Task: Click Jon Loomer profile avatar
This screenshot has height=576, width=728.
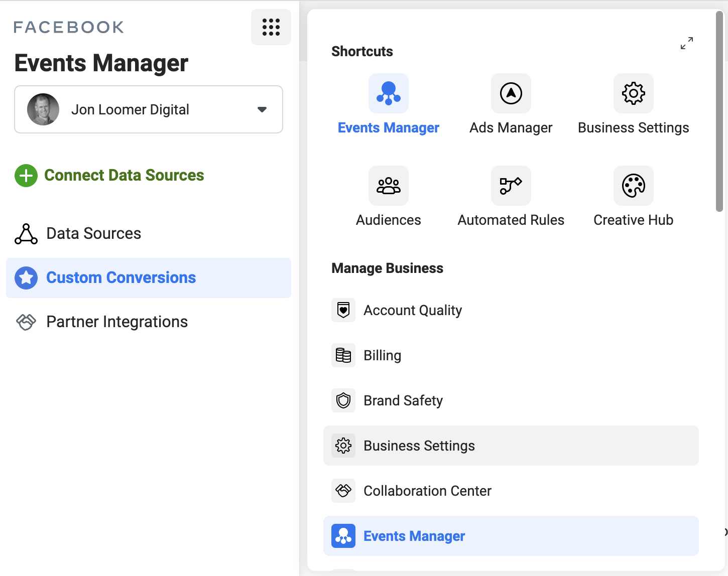Action: click(x=43, y=109)
